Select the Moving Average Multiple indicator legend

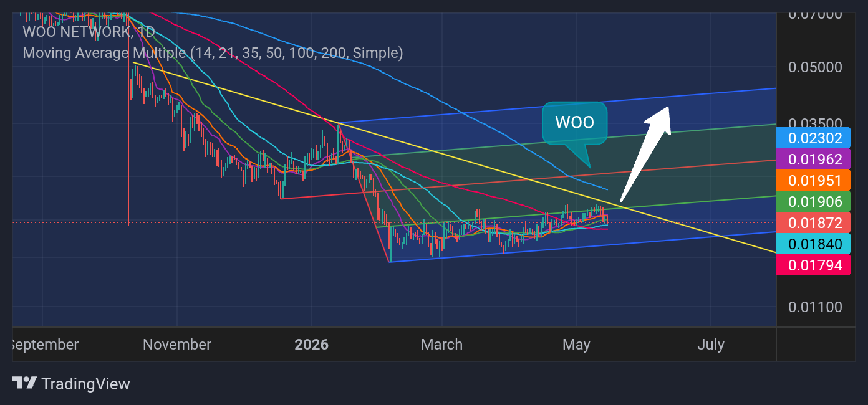[x=213, y=53]
